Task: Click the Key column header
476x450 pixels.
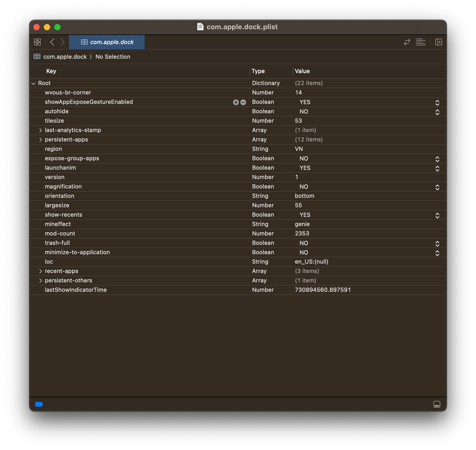Action: [51, 71]
